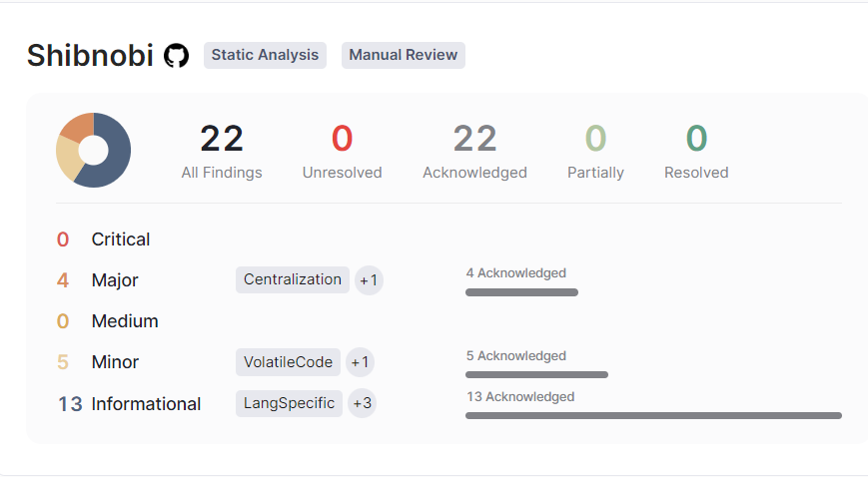
Task: Select the Informational severity row
Action: pos(448,404)
